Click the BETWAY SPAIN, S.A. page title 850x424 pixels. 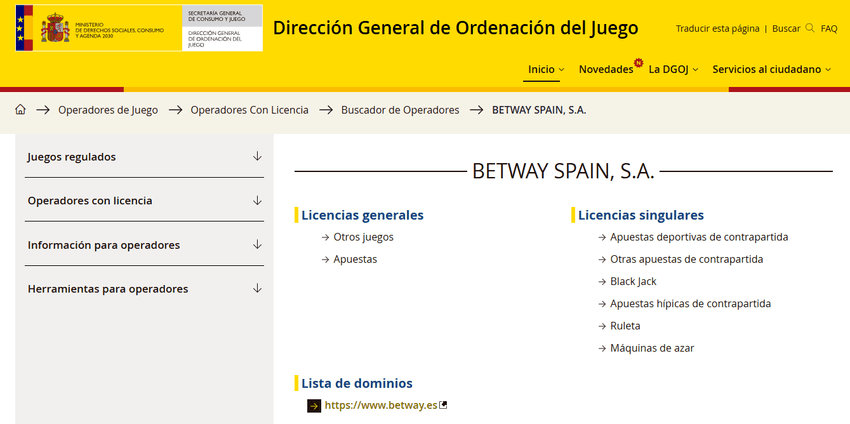point(563,171)
